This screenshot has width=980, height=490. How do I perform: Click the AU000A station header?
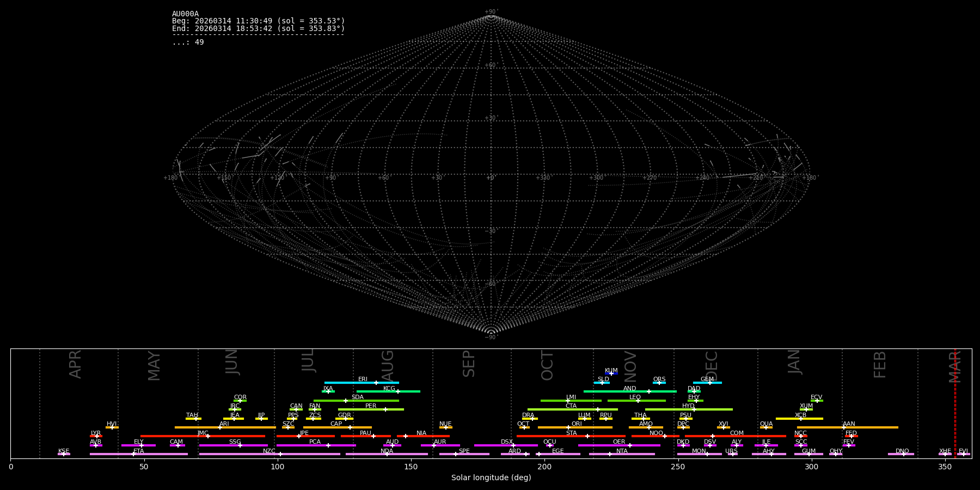(186, 14)
